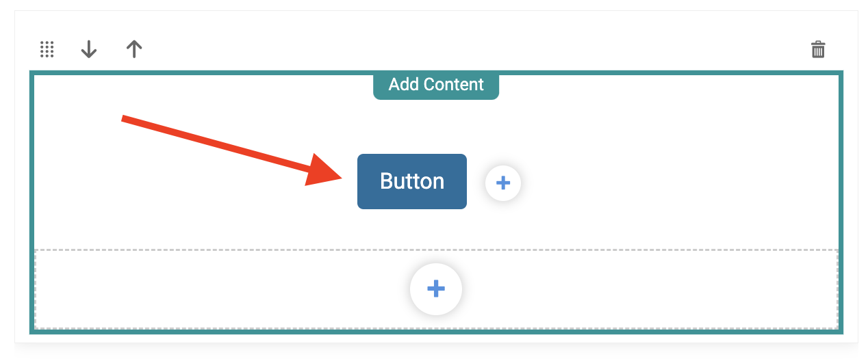Click the red annotation arrow pointing at Button
868x361 pixels.
point(231,150)
